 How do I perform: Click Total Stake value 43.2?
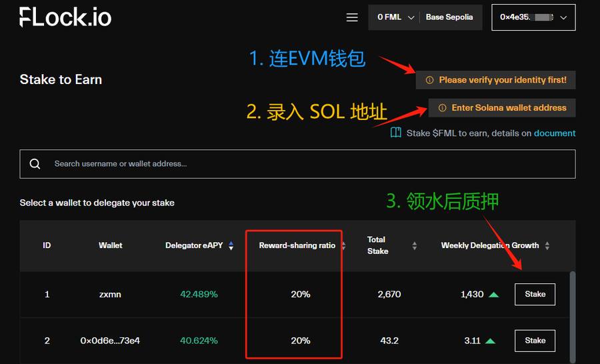[x=389, y=341]
